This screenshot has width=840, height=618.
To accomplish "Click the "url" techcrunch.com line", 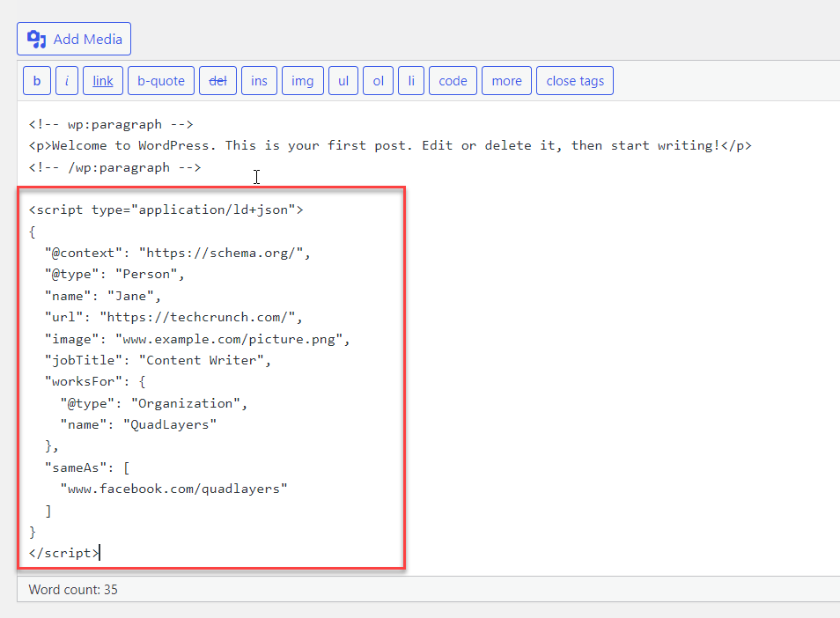I will tap(173, 318).
